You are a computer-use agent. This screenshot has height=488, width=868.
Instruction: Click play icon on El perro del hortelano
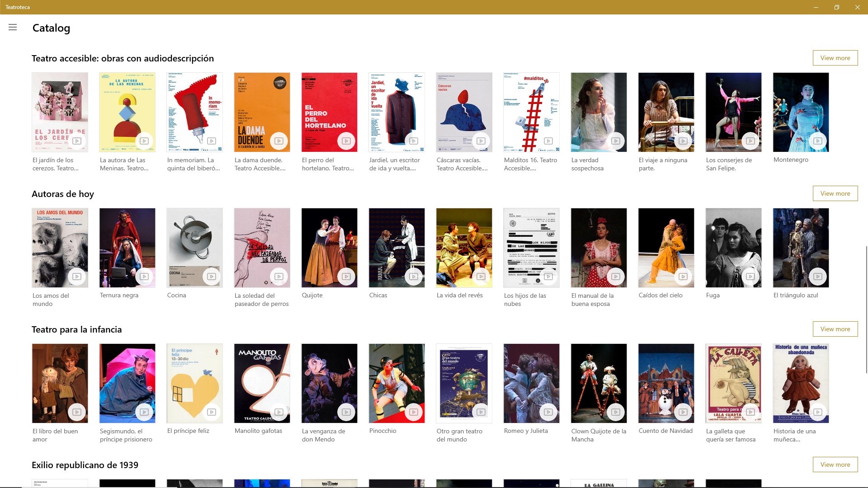[346, 141]
